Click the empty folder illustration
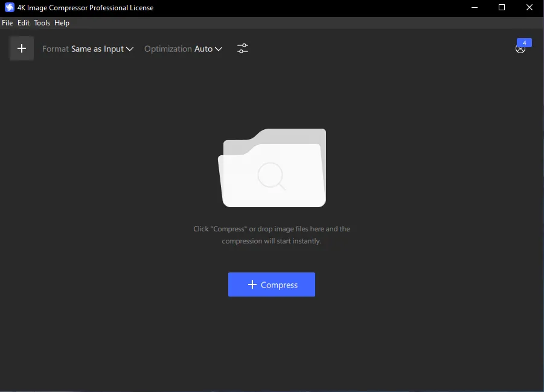The image size is (544, 392). [x=272, y=168]
